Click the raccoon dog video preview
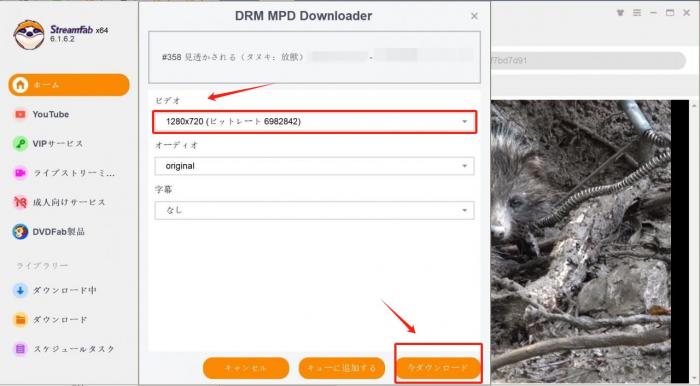The width and height of the screenshot is (700, 386). click(580, 241)
